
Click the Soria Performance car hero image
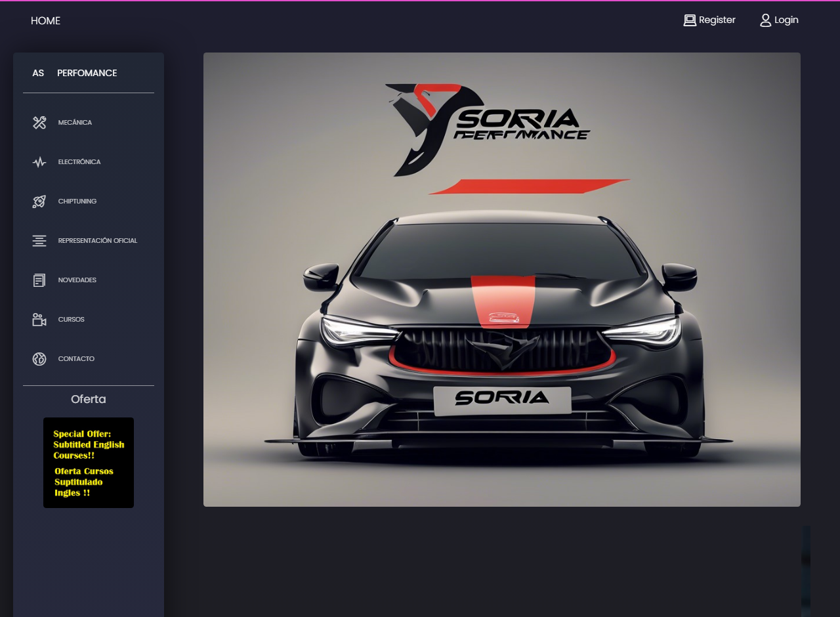502,280
